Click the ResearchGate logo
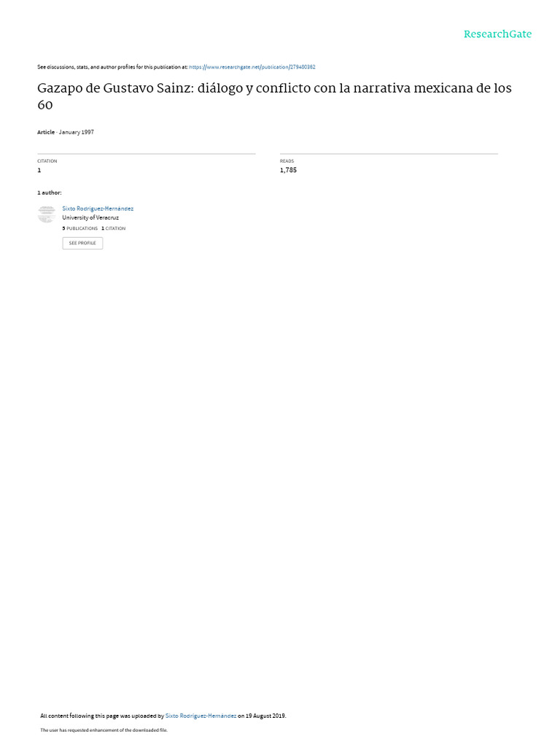 point(497,34)
